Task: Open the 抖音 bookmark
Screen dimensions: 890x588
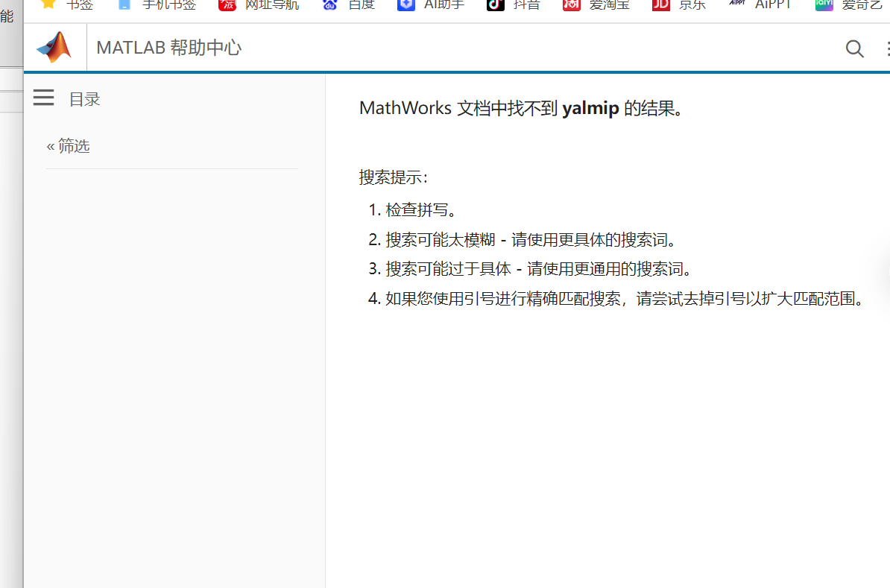Action: click(x=513, y=4)
